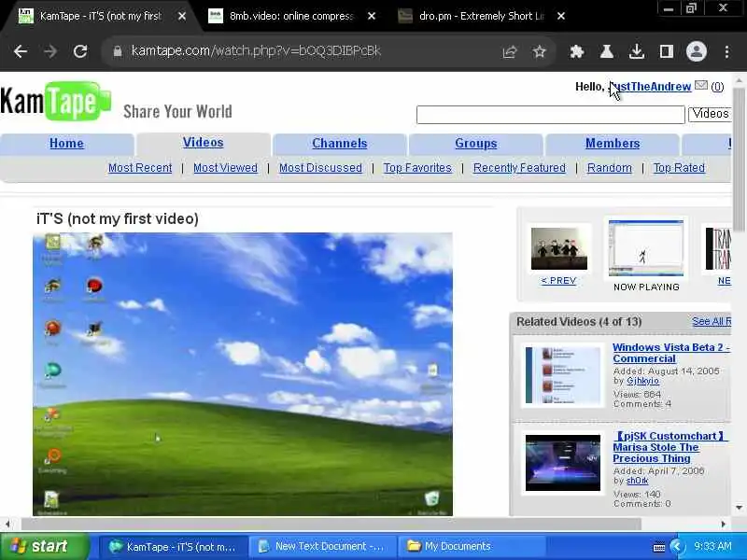Viewport: 747px width, 560px height.
Task: Click the search text field
Action: pyautogui.click(x=550, y=115)
